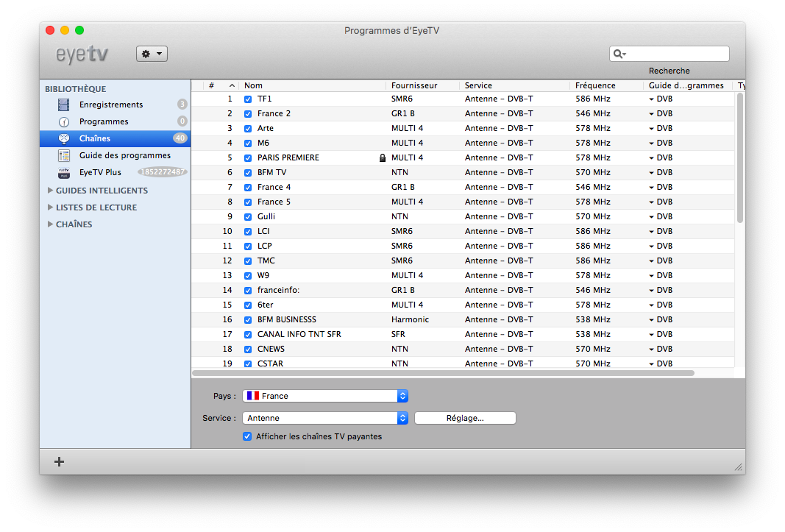Screen dimensions: 785x532
Task: Open the Enregistrements filmstrip icon
Action: pos(64,104)
